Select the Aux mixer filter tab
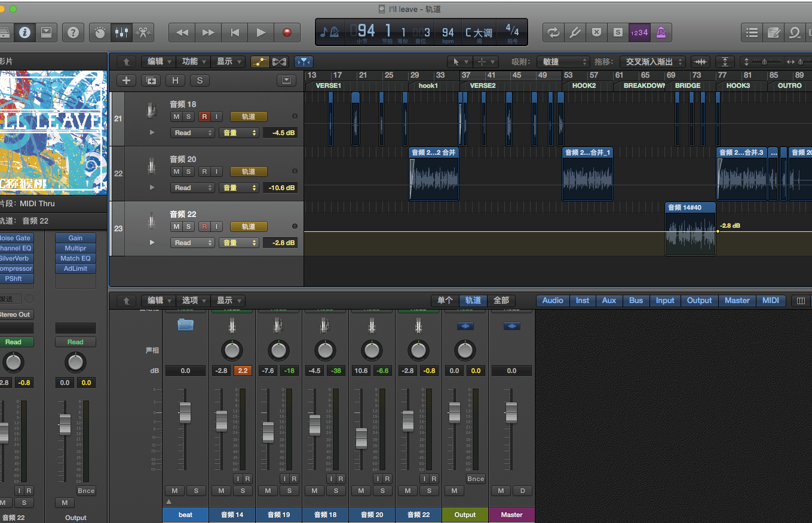Screen dimensions: 812x523 click(609, 301)
